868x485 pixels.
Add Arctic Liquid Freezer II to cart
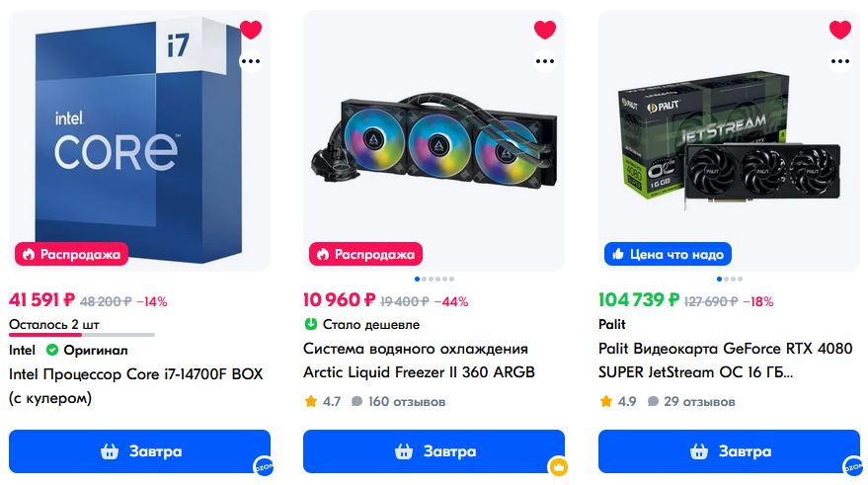[x=434, y=451]
